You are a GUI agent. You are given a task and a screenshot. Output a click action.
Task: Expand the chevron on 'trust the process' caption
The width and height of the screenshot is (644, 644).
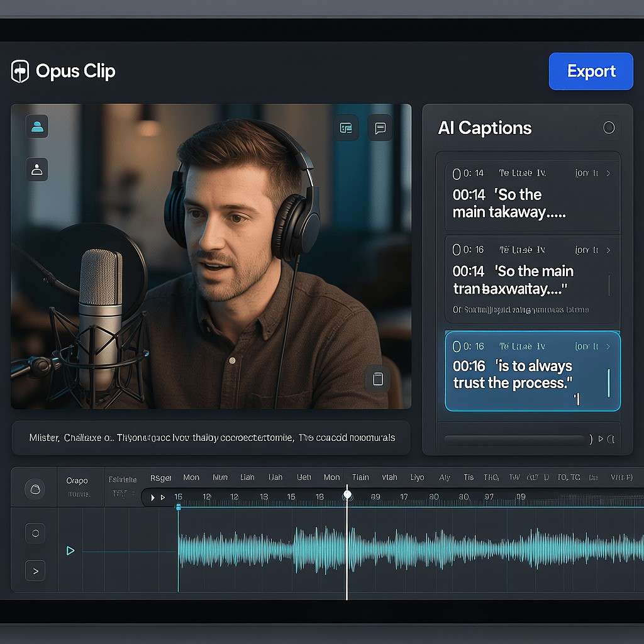click(x=608, y=347)
